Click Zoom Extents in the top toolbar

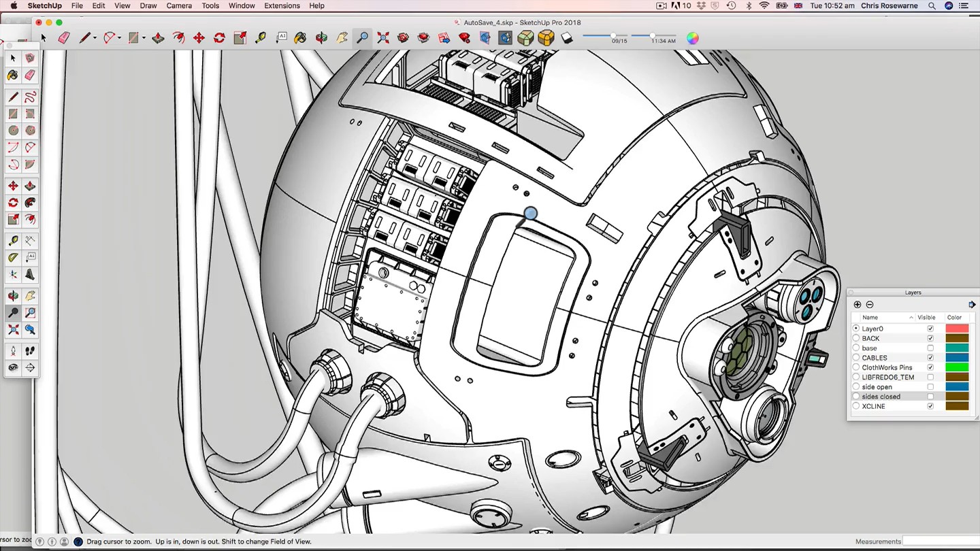pos(383,38)
